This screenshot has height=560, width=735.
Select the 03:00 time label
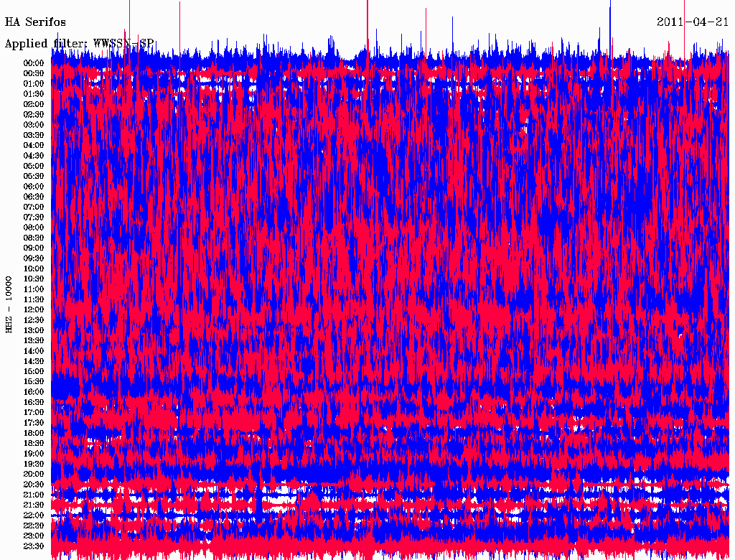34,125
